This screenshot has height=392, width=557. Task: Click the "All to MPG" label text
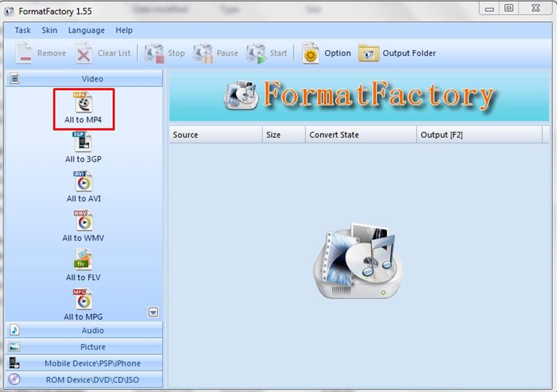[x=83, y=317]
